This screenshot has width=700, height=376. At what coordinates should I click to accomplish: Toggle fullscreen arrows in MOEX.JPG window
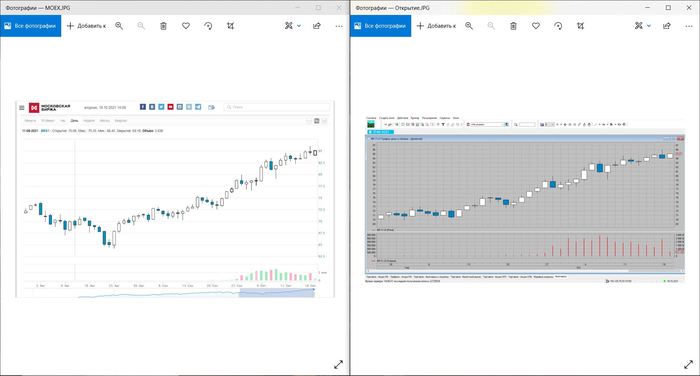(x=338, y=364)
